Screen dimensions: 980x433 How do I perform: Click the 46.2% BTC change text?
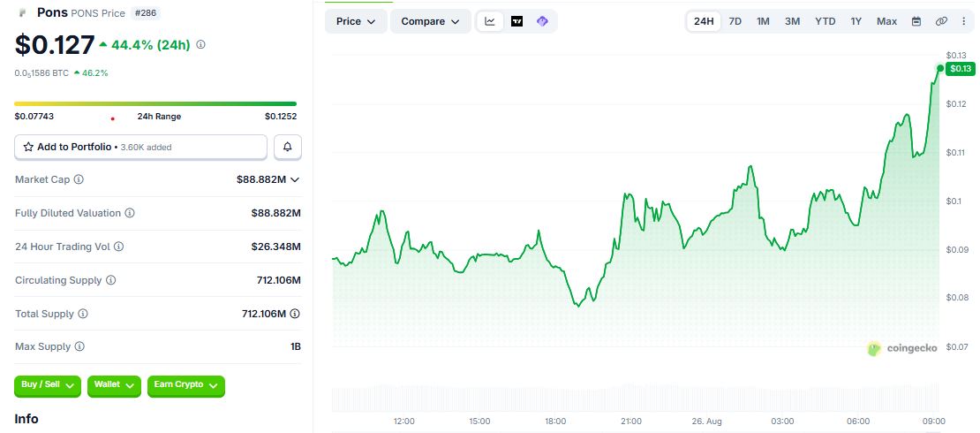coord(95,73)
